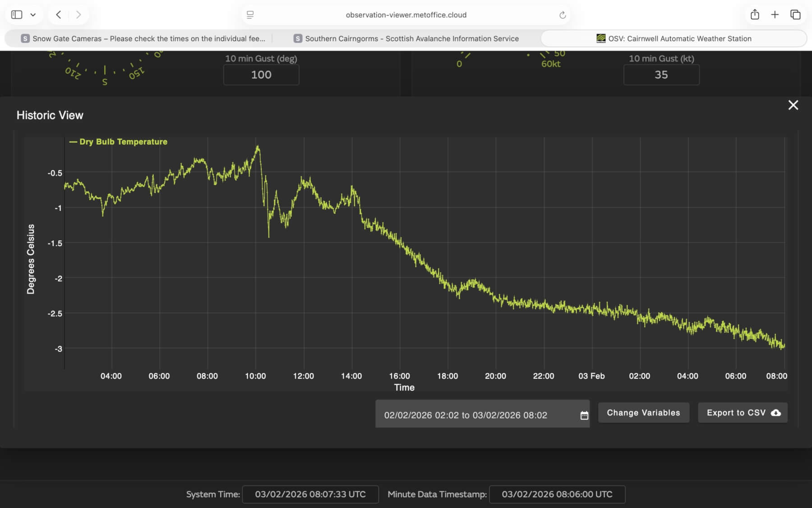Screen dimensions: 812x508
Task: Click the page reader icon in address bar
Action: point(250,15)
